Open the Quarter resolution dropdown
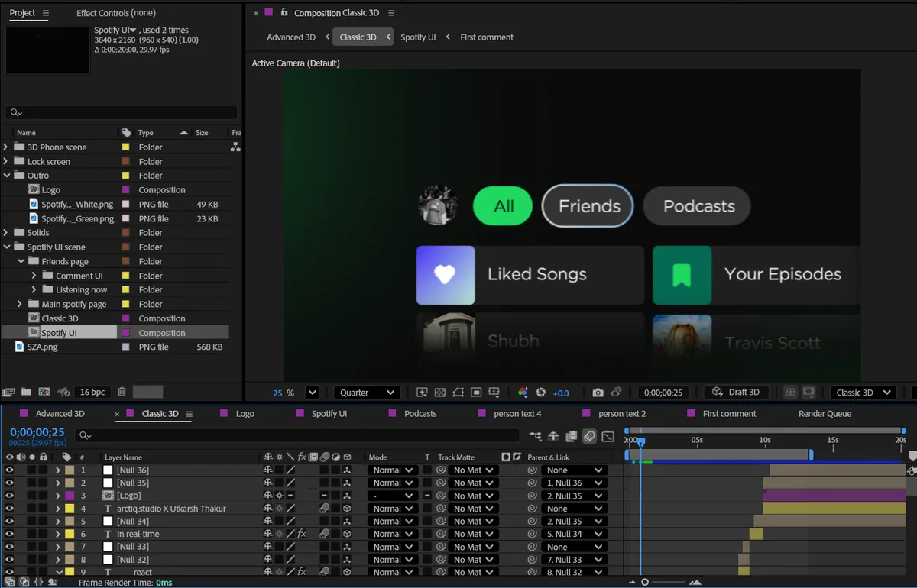 click(367, 393)
